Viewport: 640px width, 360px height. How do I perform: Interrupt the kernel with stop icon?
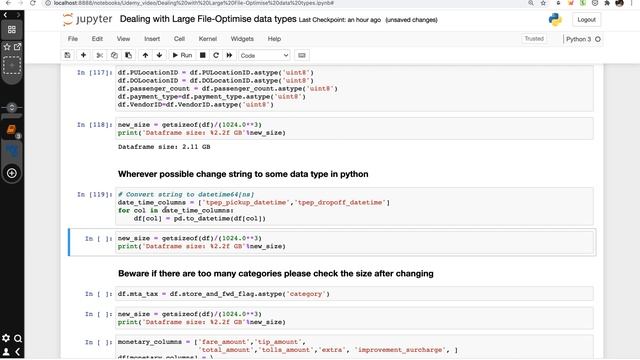pos(202,55)
